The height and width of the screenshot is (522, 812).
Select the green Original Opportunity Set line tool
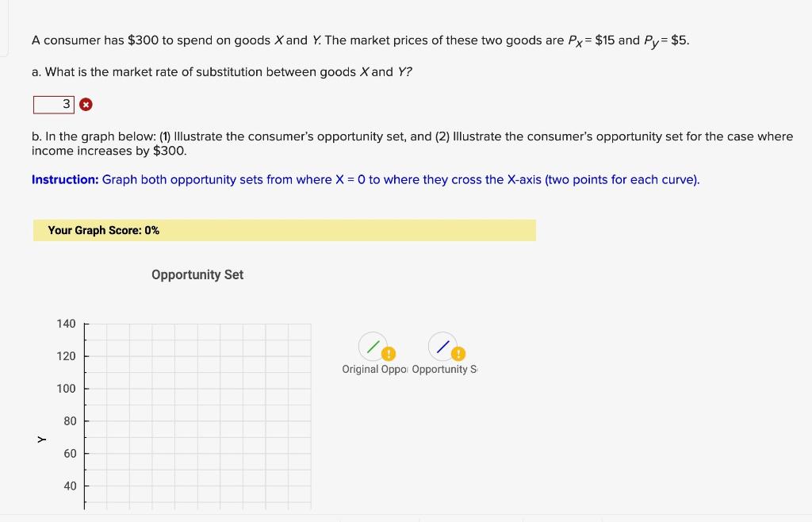click(x=373, y=346)
